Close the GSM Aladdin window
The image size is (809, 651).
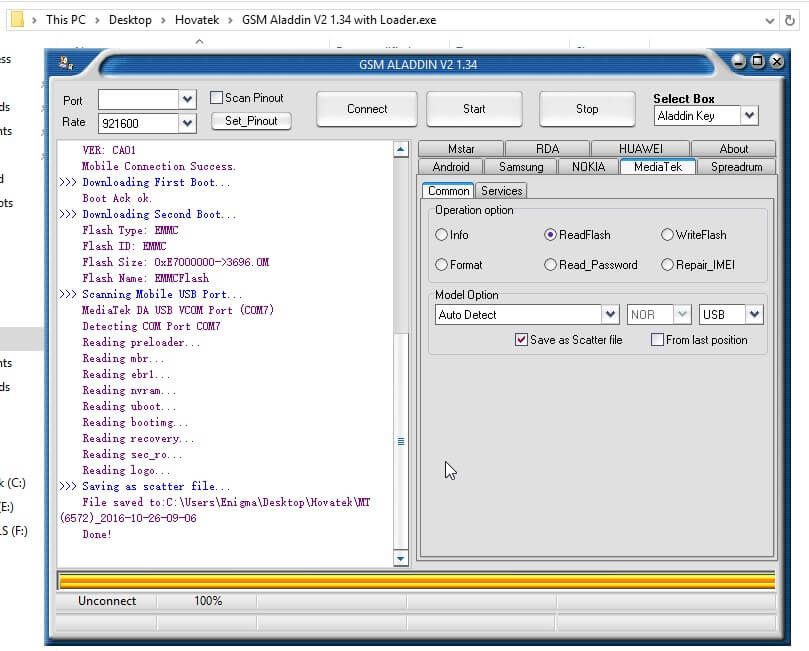pyautogui.click(x=776, y=61)
